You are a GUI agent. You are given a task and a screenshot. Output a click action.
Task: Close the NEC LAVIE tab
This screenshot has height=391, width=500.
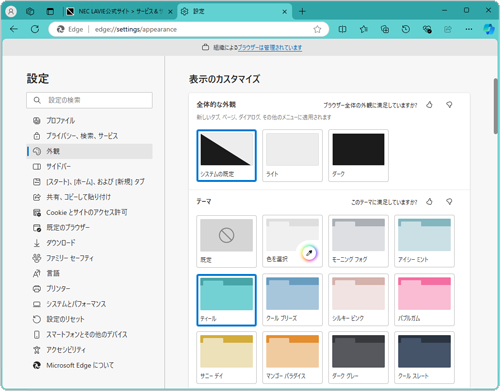pos(170,12)
